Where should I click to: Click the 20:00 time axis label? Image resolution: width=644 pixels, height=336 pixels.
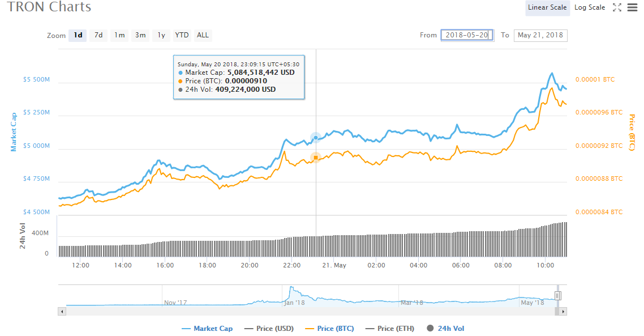250,266
